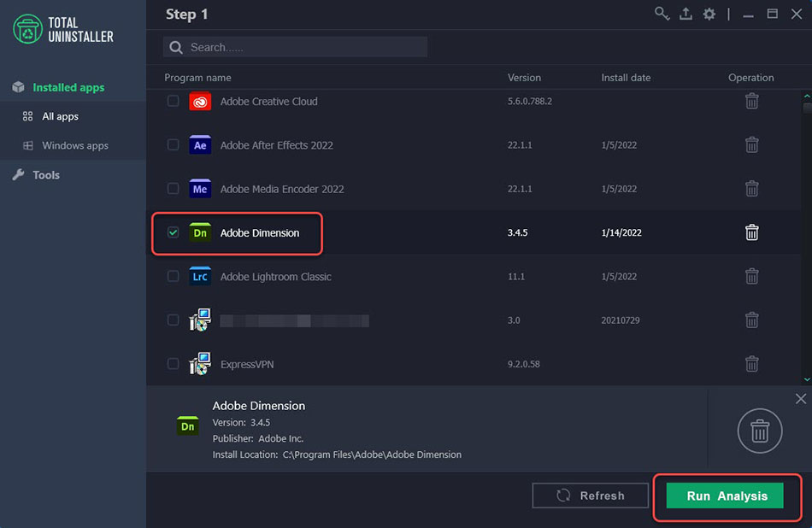This screenshot has height=528, width=812.
Task: Click version '5.6.0.788.2' in the list
Action: pyautogui.click(x=530, y=101)
